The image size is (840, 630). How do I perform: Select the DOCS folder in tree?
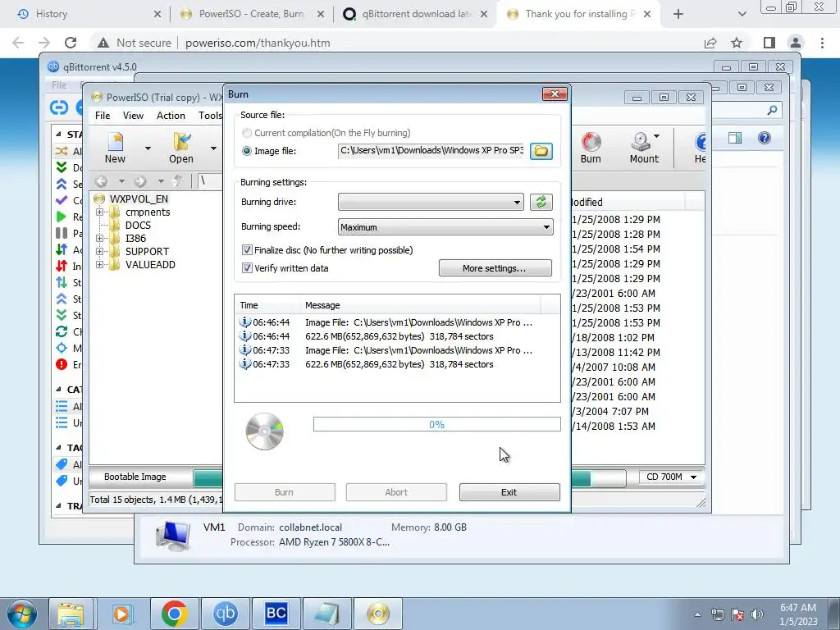click(138, 226)
